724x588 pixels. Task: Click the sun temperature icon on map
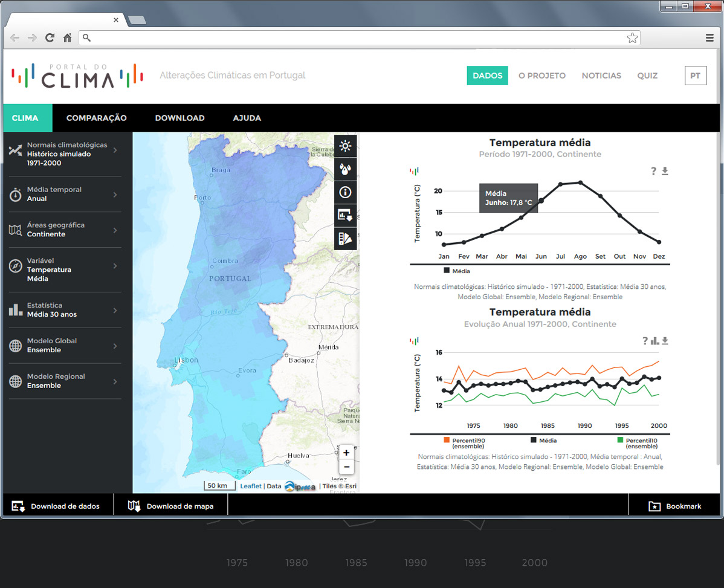(x=345, y=146)
